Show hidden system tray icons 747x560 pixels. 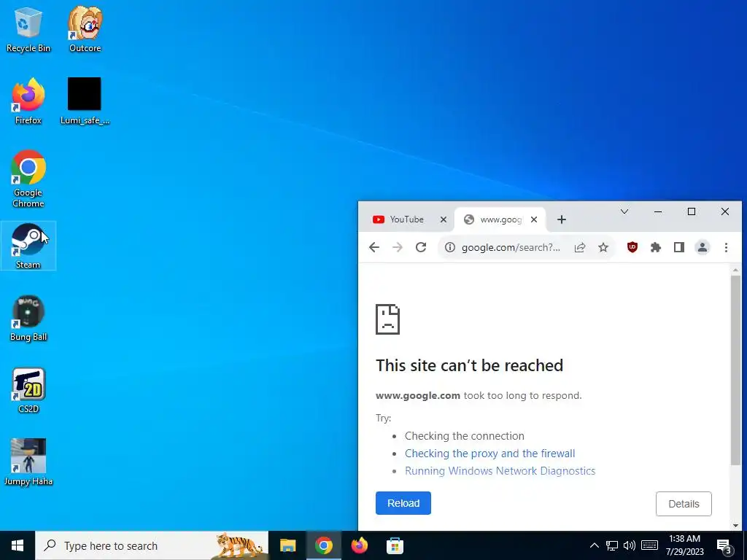coord(594,545)
